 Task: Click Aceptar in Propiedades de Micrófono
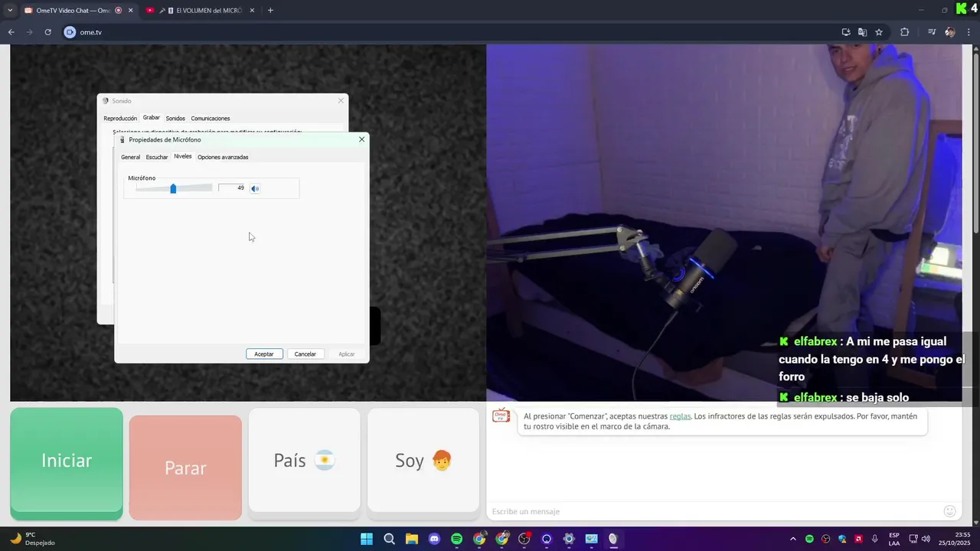click(x=264, y=354)
